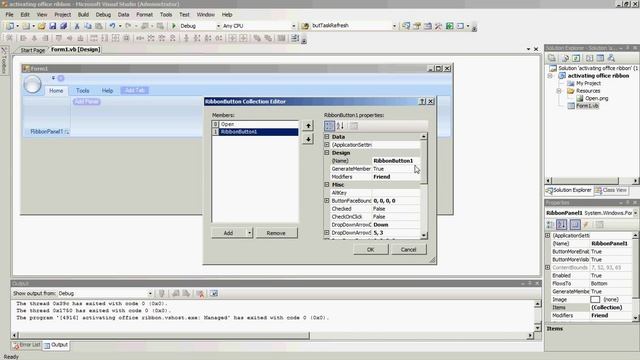Collapse the Data category in collection editor
Screen dimensions: 640x360
pos(327,137)
